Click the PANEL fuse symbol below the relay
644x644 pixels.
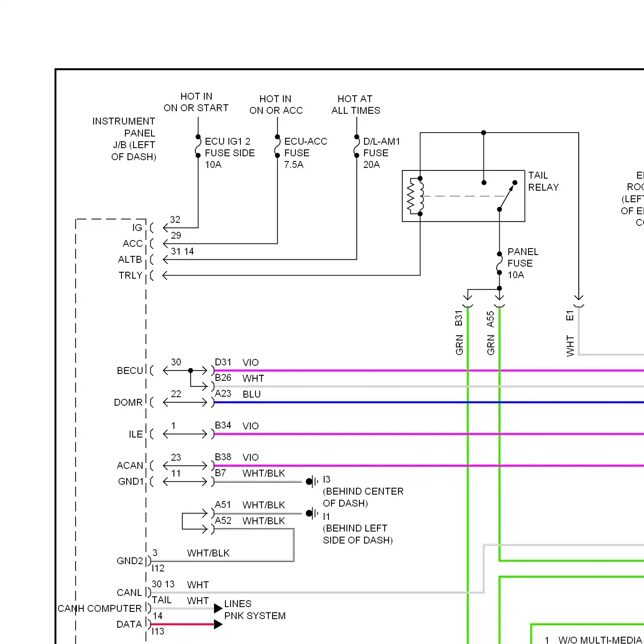tap(499, 263)
